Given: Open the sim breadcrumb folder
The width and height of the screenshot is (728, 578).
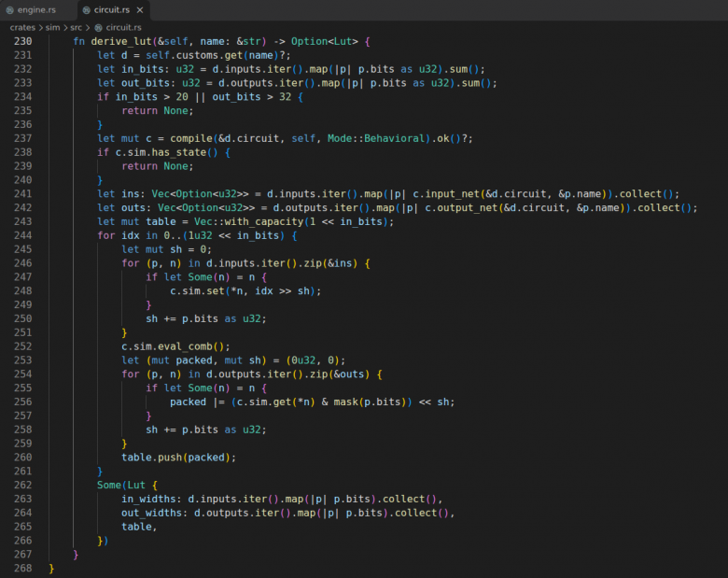Looking at the screenshot, I should (x=52, y=27).
